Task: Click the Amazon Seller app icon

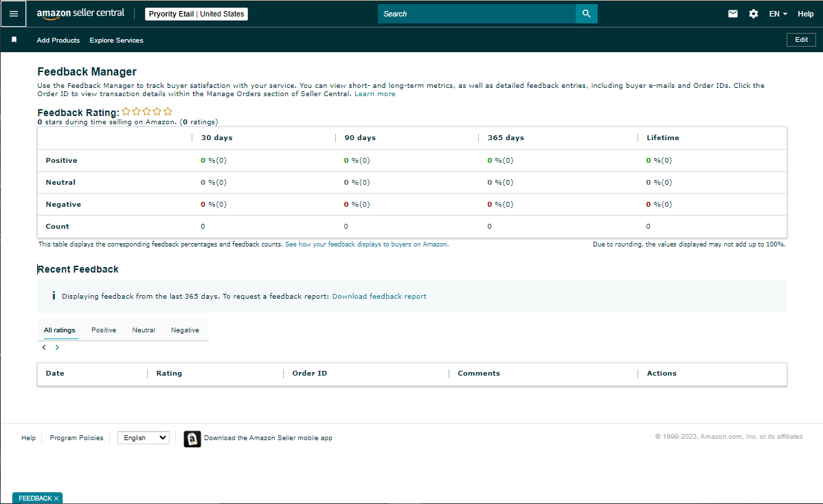Action: pyautogui.click(x=192, y=439)
